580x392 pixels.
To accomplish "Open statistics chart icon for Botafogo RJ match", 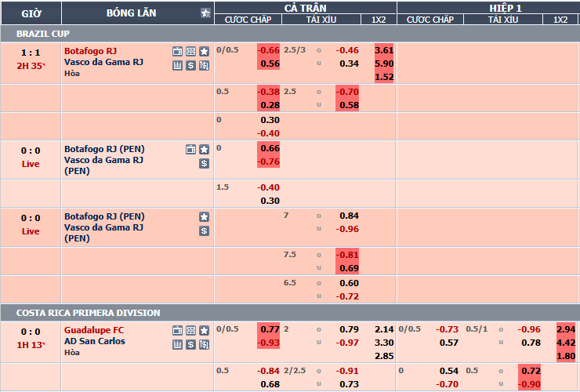I will click(178, 66).
